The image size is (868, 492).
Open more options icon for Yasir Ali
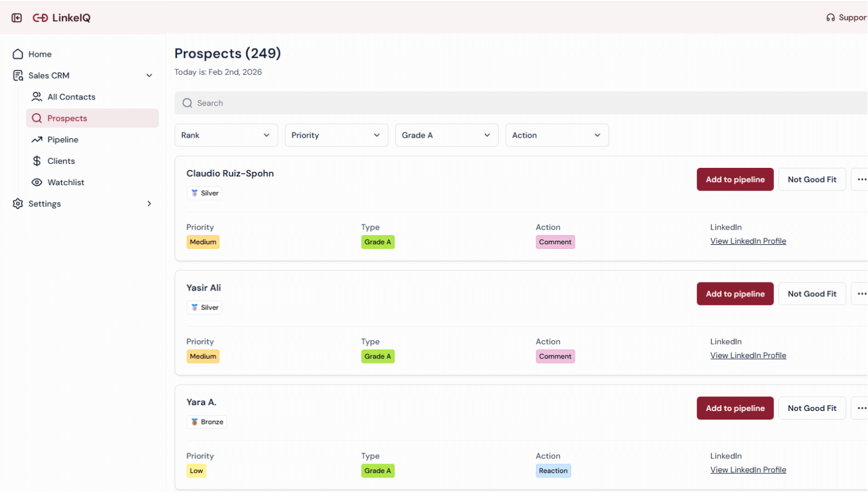tap(861, 294)
